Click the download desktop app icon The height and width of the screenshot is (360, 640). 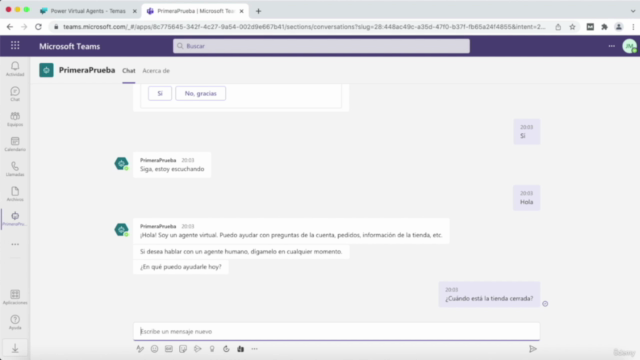tap(15, 348)
